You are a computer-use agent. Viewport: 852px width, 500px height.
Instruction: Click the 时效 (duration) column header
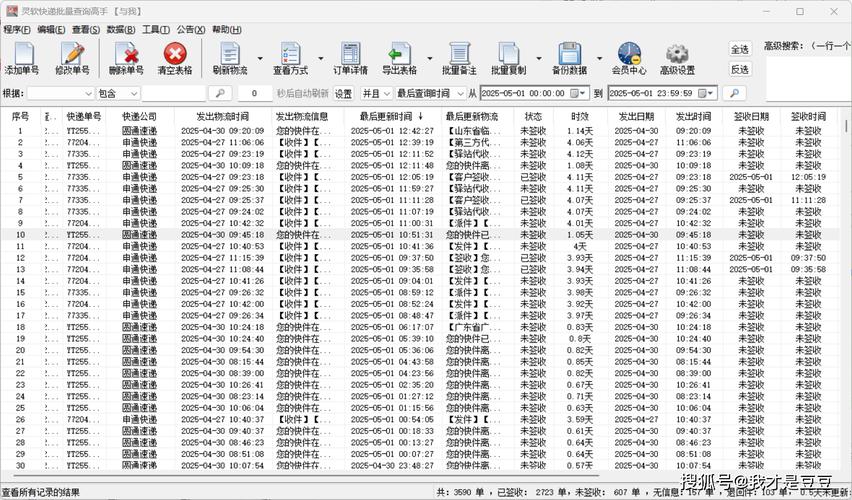point(580,116)
